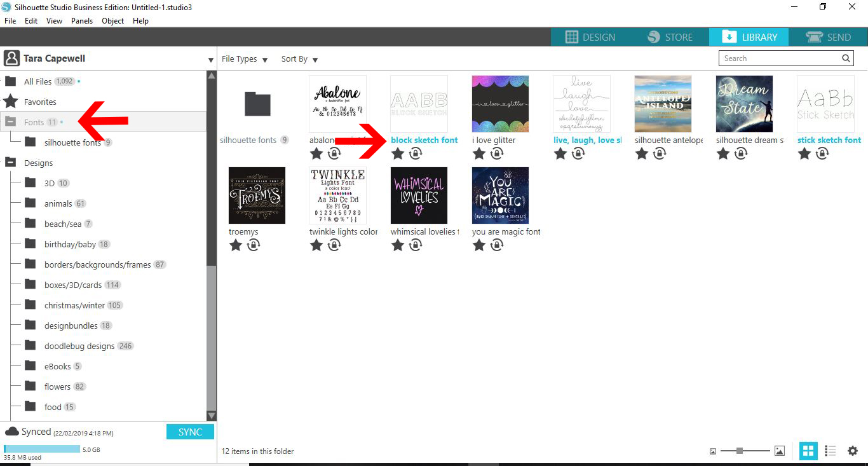Click the lock sync icon under troemys
The width and height of the screenshot is (868, 466).
tap(253, 245)
